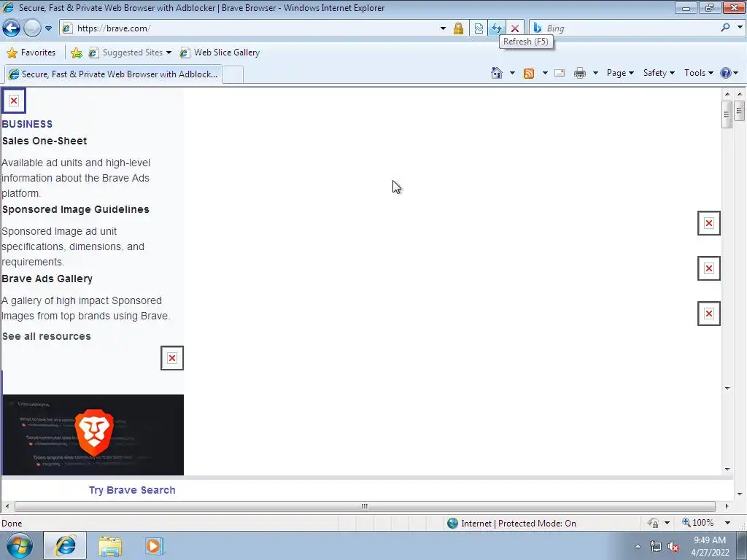
Task: Click the muted volume tray icon
Action: point(673,547)
